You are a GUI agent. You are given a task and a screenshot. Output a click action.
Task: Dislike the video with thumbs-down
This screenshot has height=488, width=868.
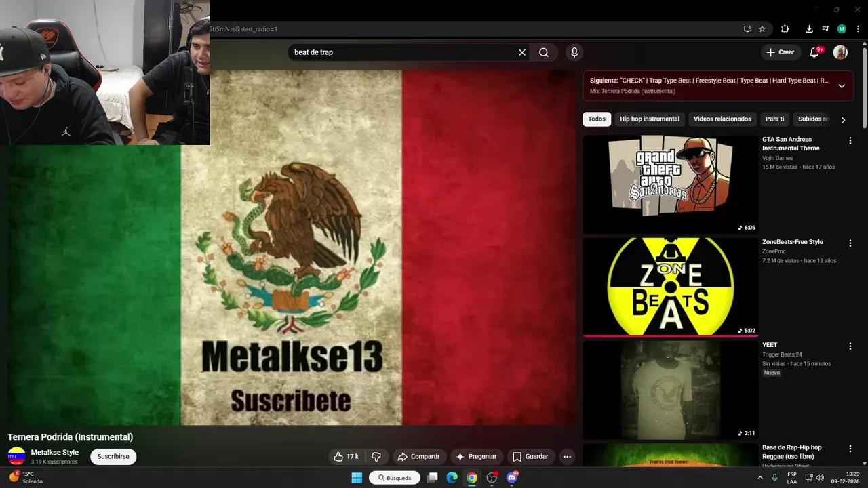tap(376, 457)
